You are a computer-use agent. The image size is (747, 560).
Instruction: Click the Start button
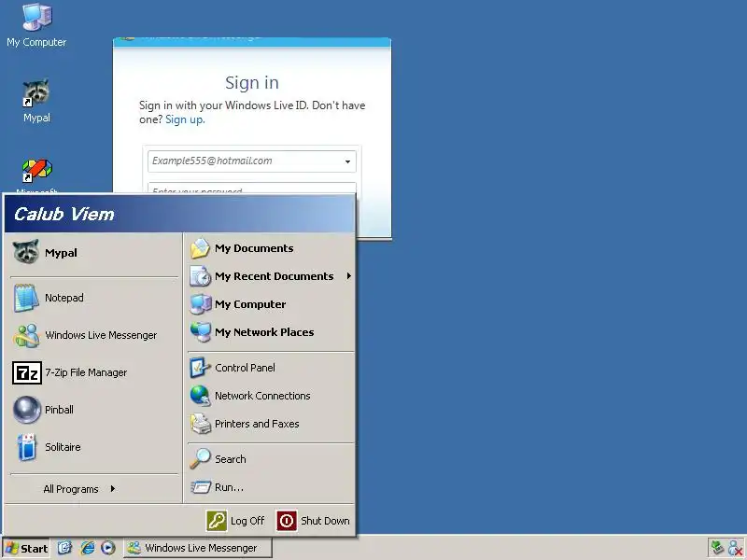(x=27, y=548)
